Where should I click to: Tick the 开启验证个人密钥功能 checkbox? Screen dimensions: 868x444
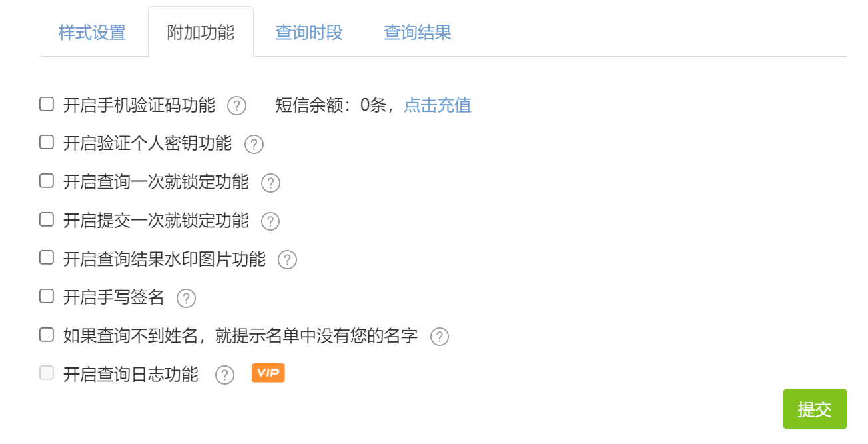tap(47, 142)
